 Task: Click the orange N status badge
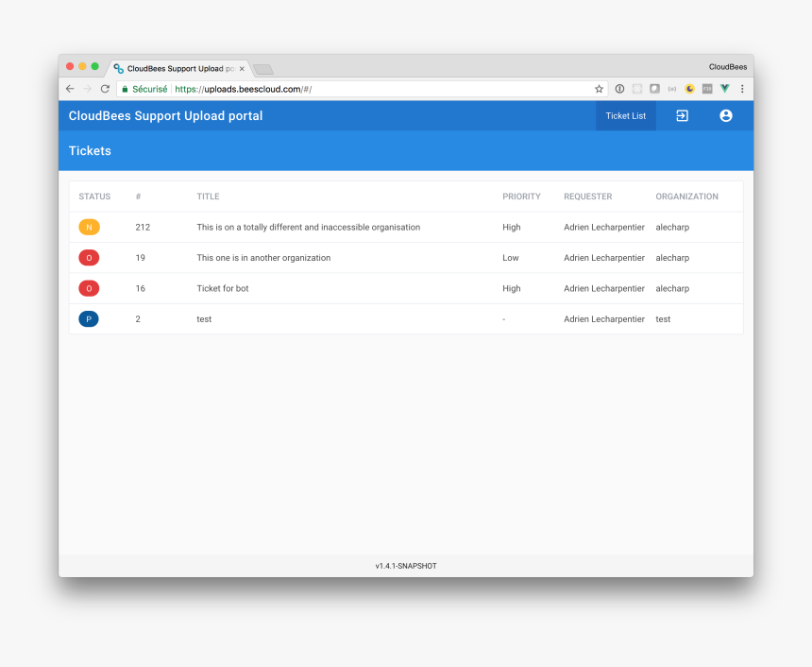89,227
